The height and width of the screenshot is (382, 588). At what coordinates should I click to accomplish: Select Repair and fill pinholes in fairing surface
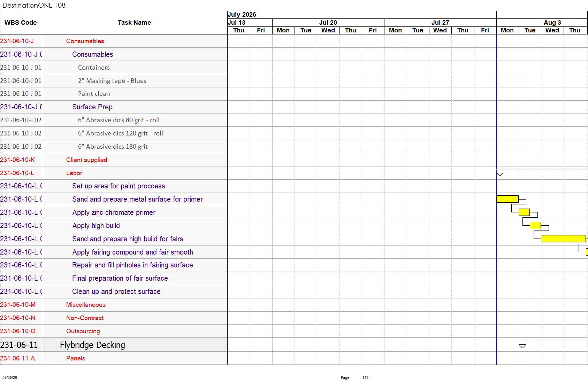pos(114,265)
